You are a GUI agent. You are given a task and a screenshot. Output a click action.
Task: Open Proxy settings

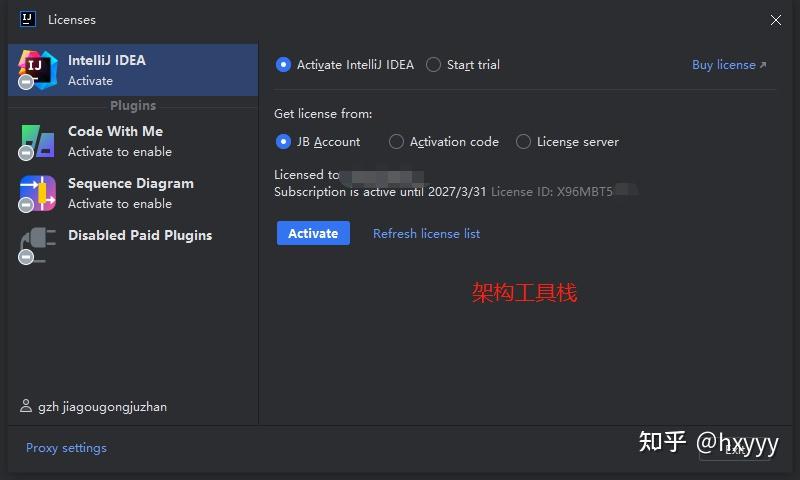click(x=66, y=448)
